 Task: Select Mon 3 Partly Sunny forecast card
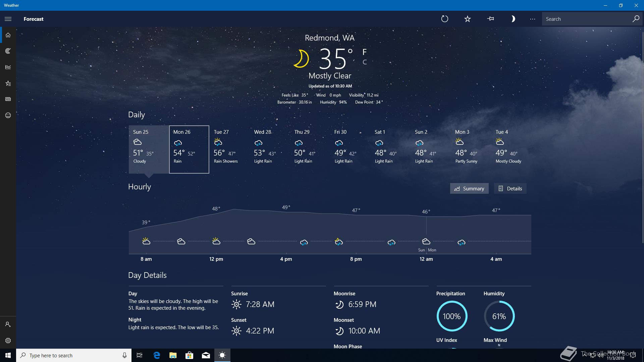point(471,149)
